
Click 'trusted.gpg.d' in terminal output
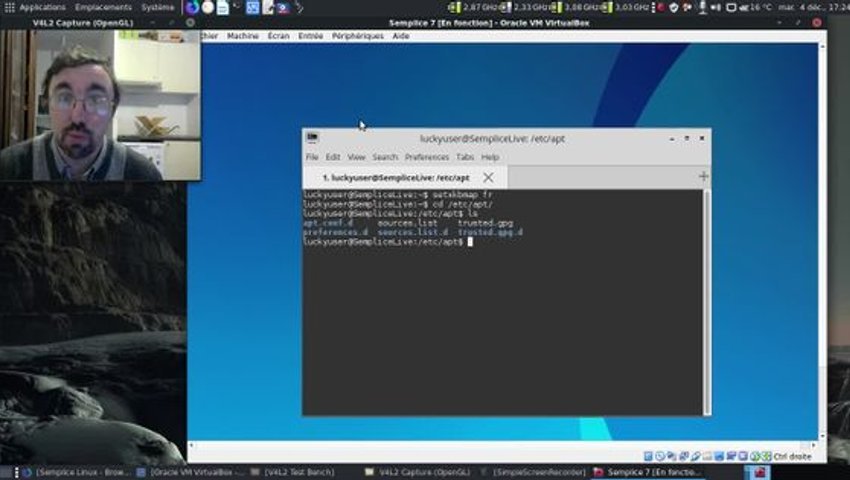490,232
